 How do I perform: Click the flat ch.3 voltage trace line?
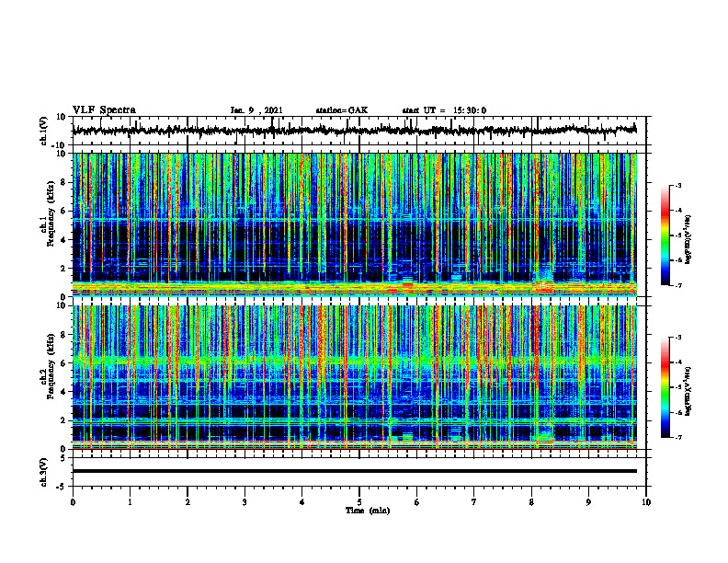(355, 471)
